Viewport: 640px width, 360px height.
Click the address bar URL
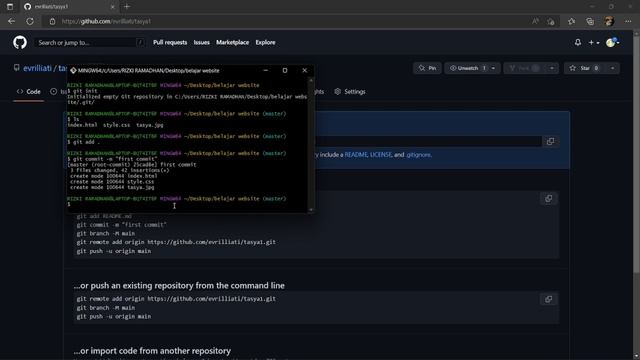(106, 21)
